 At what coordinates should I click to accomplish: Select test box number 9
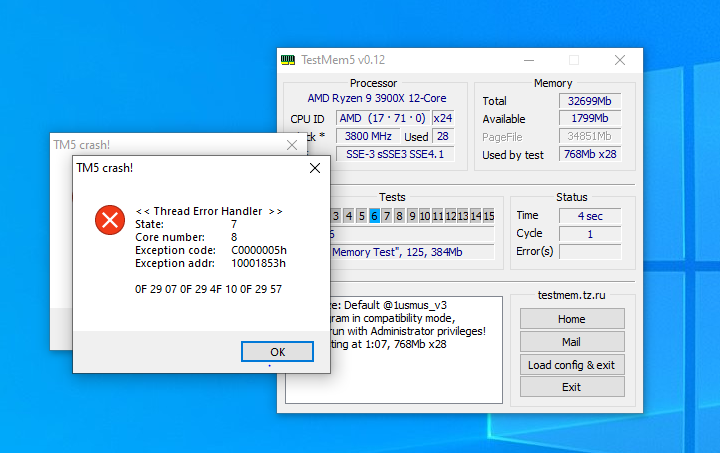(412, 216)
